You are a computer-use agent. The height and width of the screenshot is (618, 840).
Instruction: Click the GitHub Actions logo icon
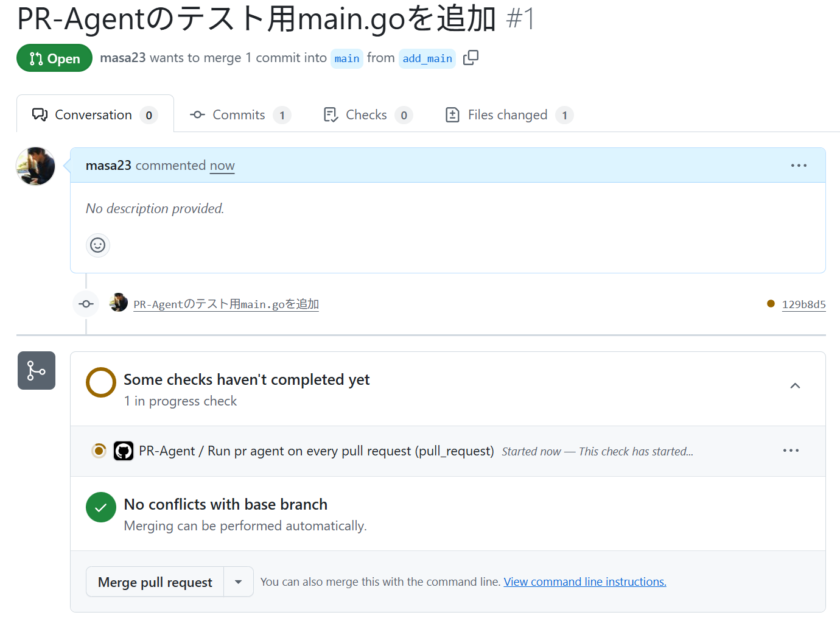click(124, 451)
